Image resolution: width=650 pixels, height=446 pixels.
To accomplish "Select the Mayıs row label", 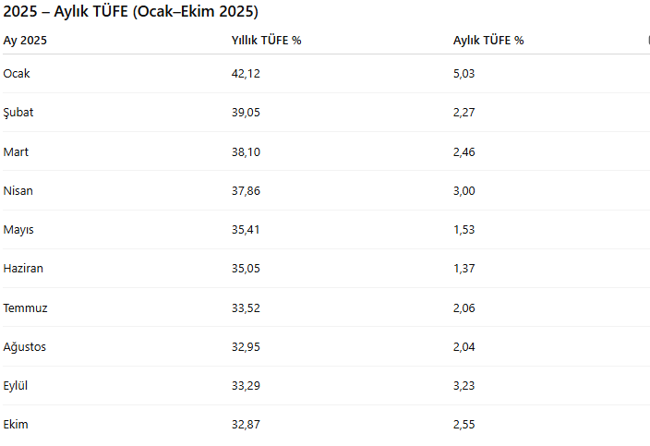I will pyautogui.click(x=19, y=230).
